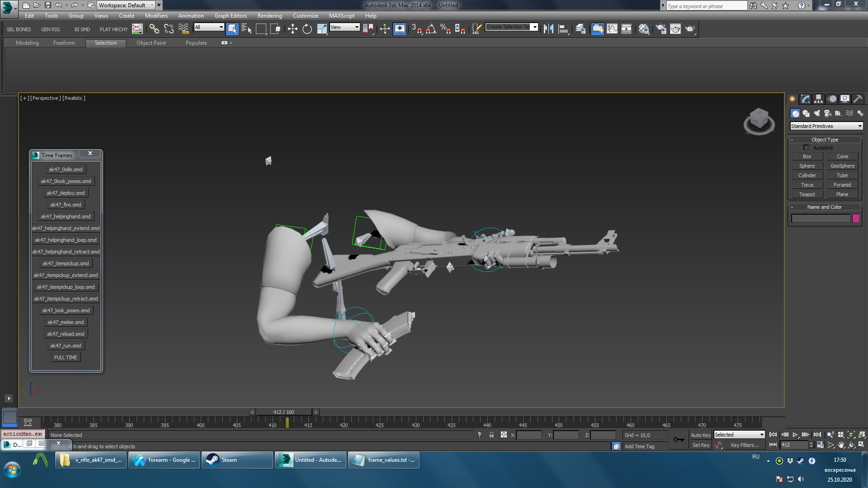Click the ak47_reload.smd button

pos(66,334)
